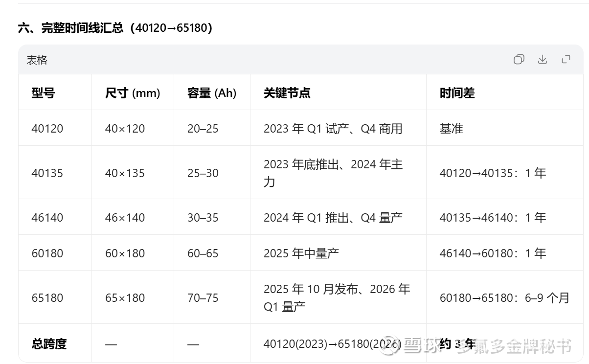589x364 pixels.
Task: Download the table via the download icon
Action: coord(542,60)
